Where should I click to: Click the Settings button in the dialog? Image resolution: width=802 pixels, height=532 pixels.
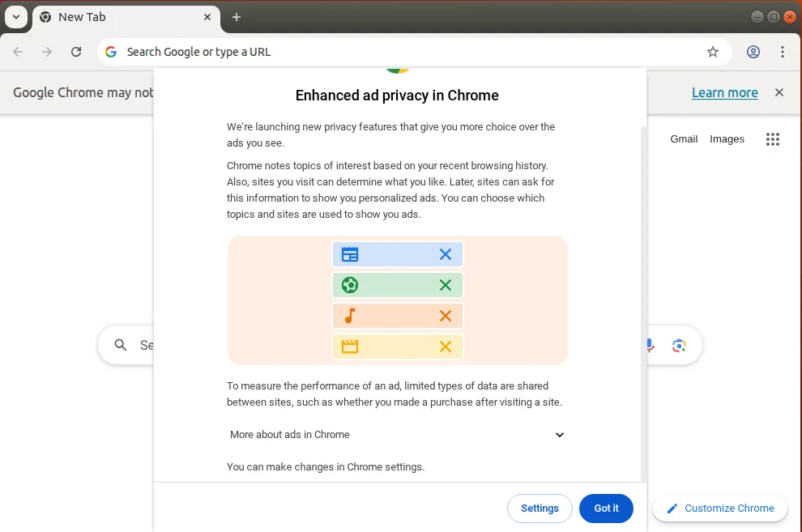click(540, 509)
